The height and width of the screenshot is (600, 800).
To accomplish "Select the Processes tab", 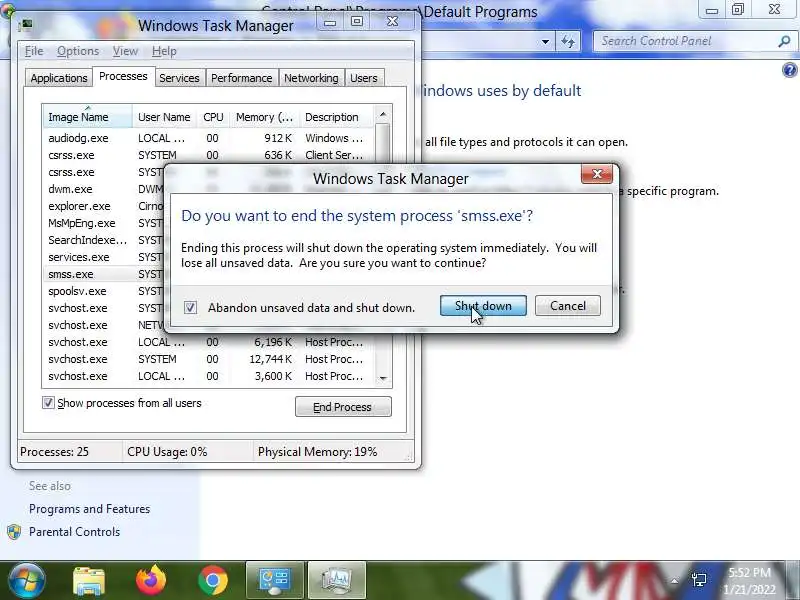I will [x=123, y=77].
